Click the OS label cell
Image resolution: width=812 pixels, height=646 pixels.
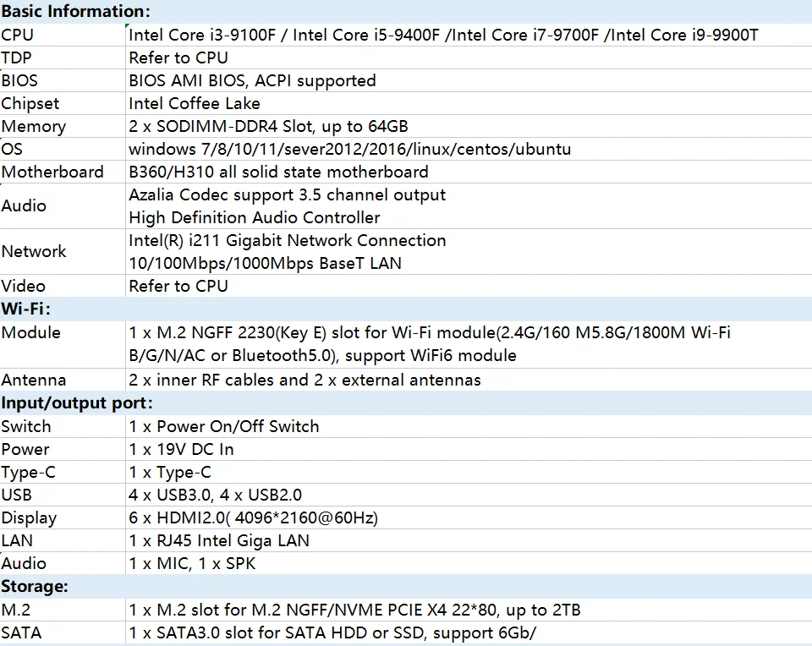tap(62, 149)
